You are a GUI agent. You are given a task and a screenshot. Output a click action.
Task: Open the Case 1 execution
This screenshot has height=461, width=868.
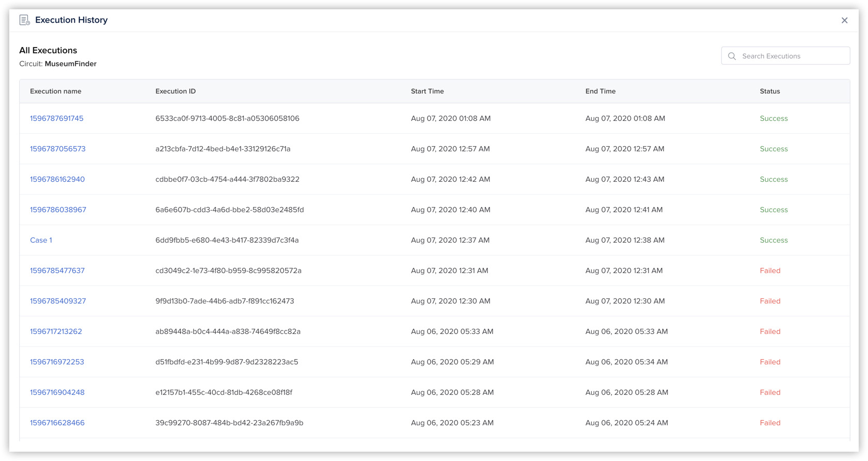[x=41, y=240]
